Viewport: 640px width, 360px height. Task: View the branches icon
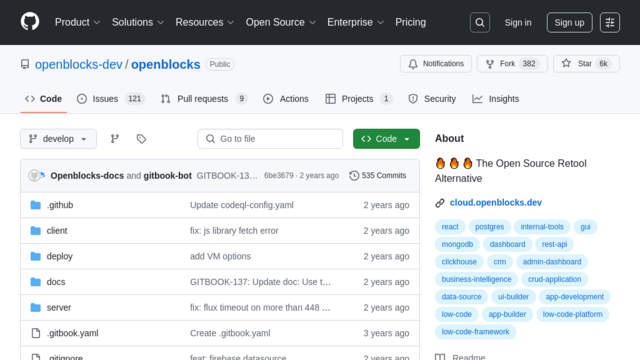click(x=115, y=139)
